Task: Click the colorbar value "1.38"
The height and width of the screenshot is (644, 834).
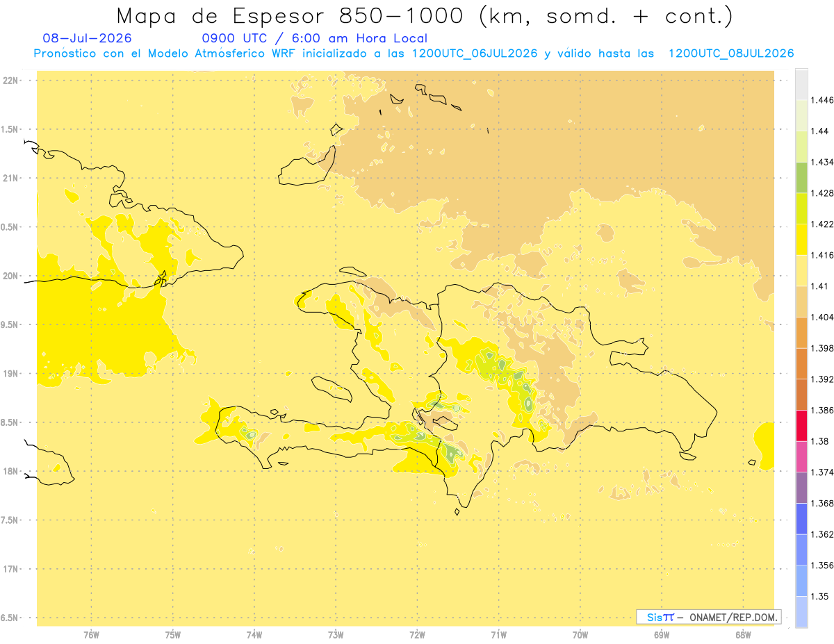Action: coord(820,441)
